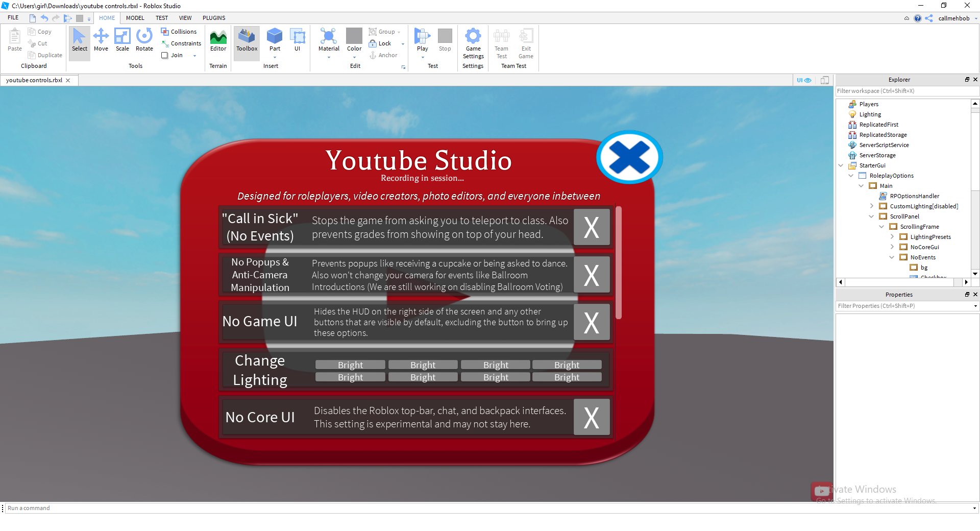Open the PLUGINS ribbon tab
This screenshot has width=980, height=531.
pyautogui.click(x=214, y=18)
